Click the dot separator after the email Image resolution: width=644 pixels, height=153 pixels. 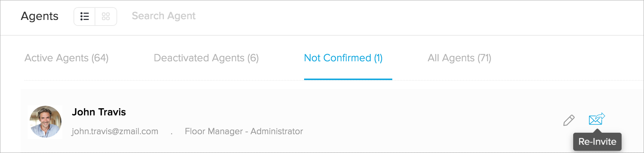coord(171,133)
